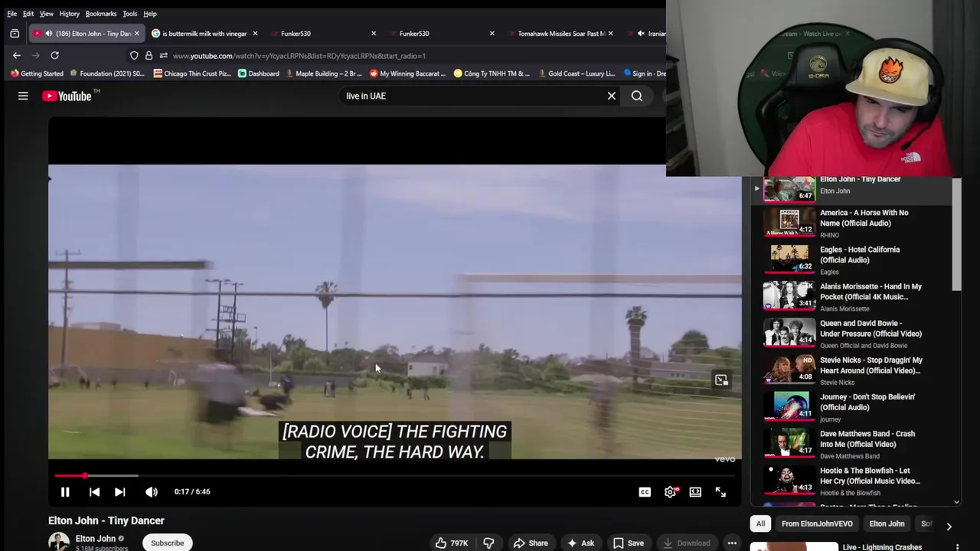Open the Firefox View button left of tabs
980x551 pixels.
pos(15,34)
